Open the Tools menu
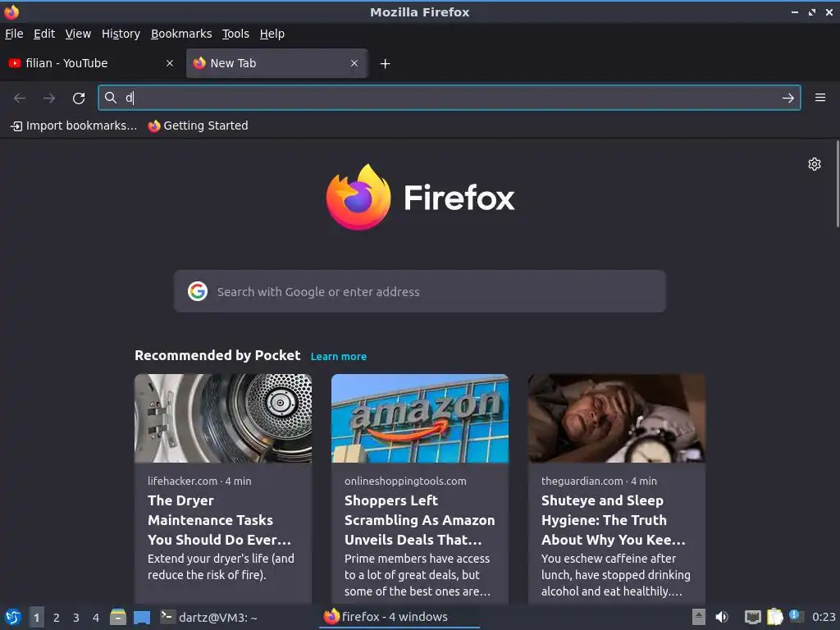 235,34
